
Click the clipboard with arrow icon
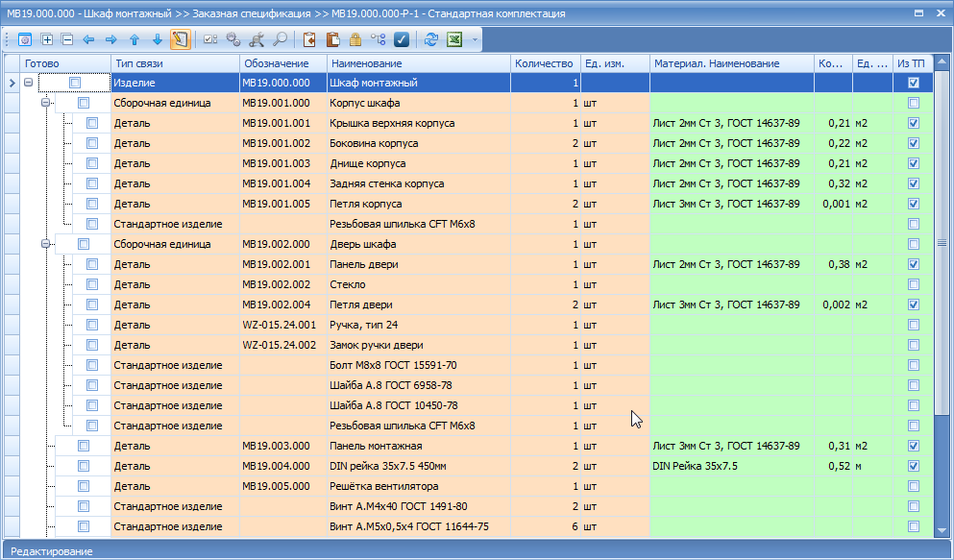pos(309,39)
